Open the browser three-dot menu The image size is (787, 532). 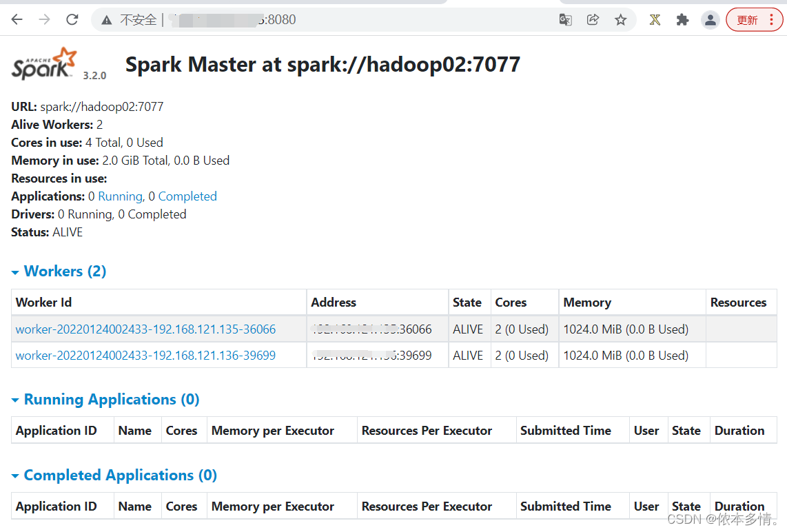coord(771,19)
